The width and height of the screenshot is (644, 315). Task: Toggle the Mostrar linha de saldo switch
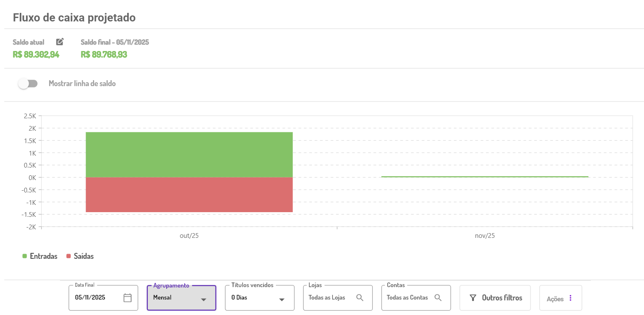[28, 84]
